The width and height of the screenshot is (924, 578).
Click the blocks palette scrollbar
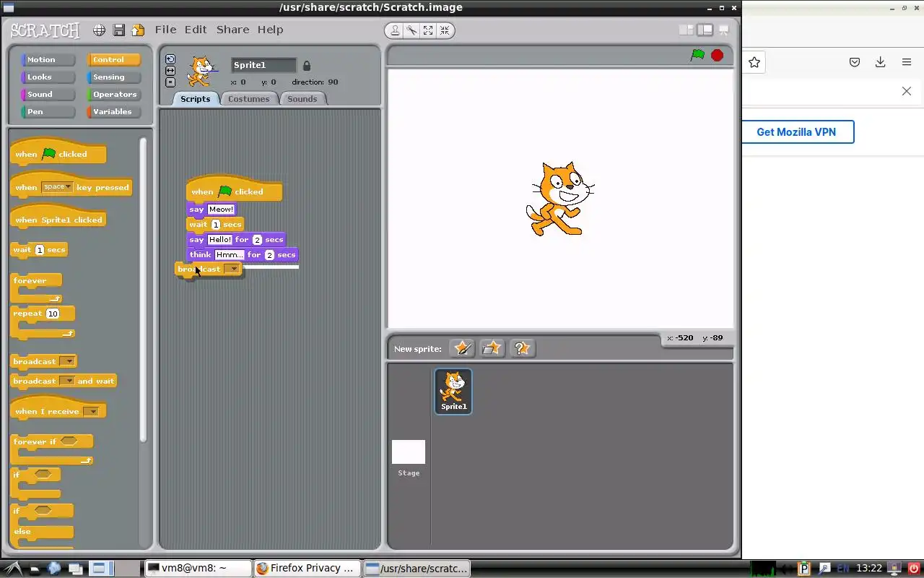(x=143, y=289)
